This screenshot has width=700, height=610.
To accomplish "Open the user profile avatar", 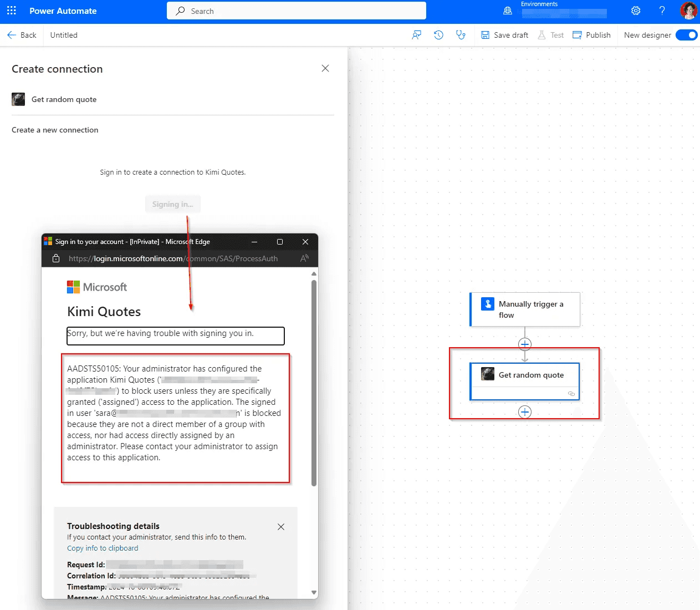I will 688,11.
